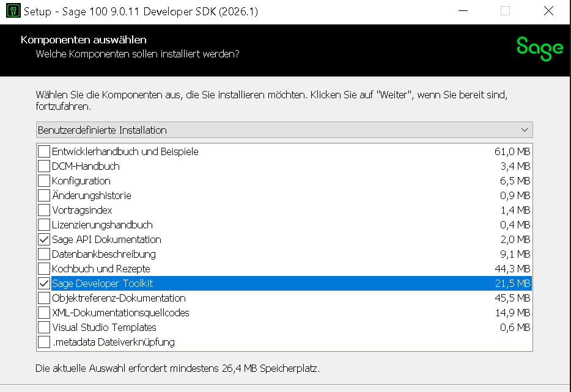
Task: Enable Änderungshistorie checkbox
Action: [44, 195]
